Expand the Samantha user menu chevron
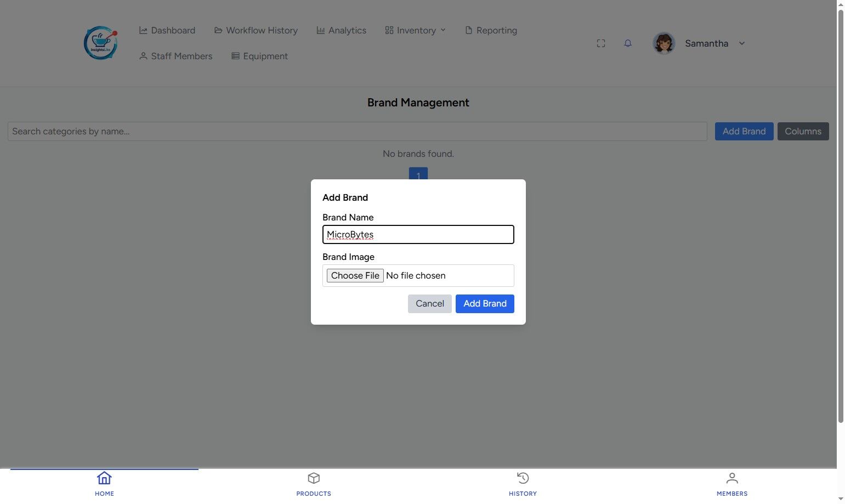This screenshot has width=845, height=504. (x=742, y=43)
